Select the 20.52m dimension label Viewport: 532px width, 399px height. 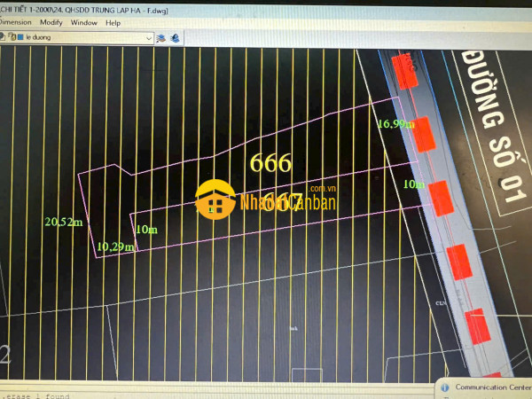pos(64,221)
